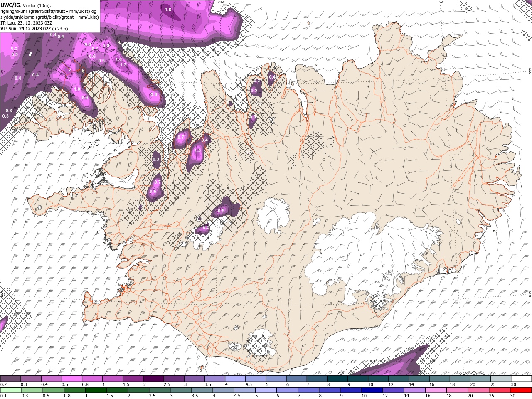Click the '0.2' label under snow legend
This screenshot has width=532, height=399.
(3, 384)
